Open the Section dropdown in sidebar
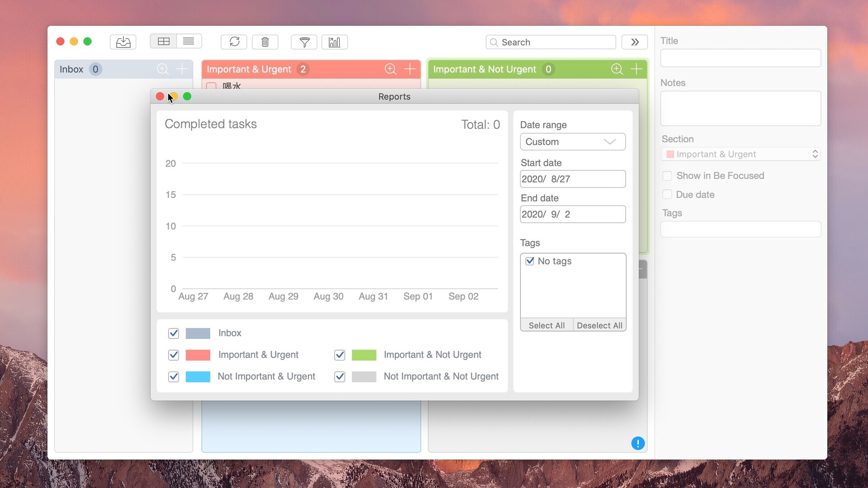 741,154
